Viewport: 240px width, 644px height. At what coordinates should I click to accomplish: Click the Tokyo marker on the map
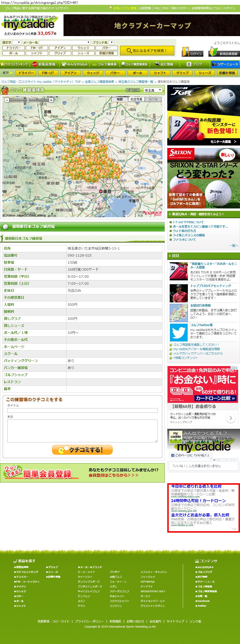tap(101, 191)
